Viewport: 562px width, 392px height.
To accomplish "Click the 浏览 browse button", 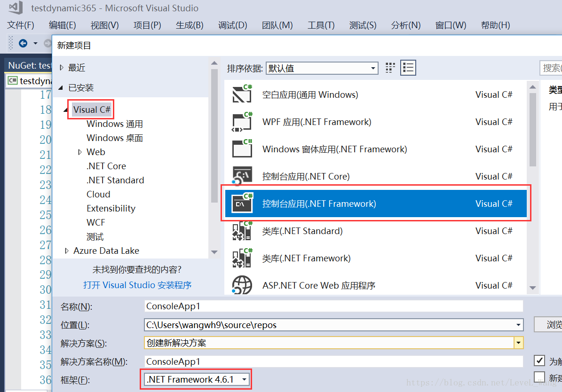I will [x=548, y=325].
